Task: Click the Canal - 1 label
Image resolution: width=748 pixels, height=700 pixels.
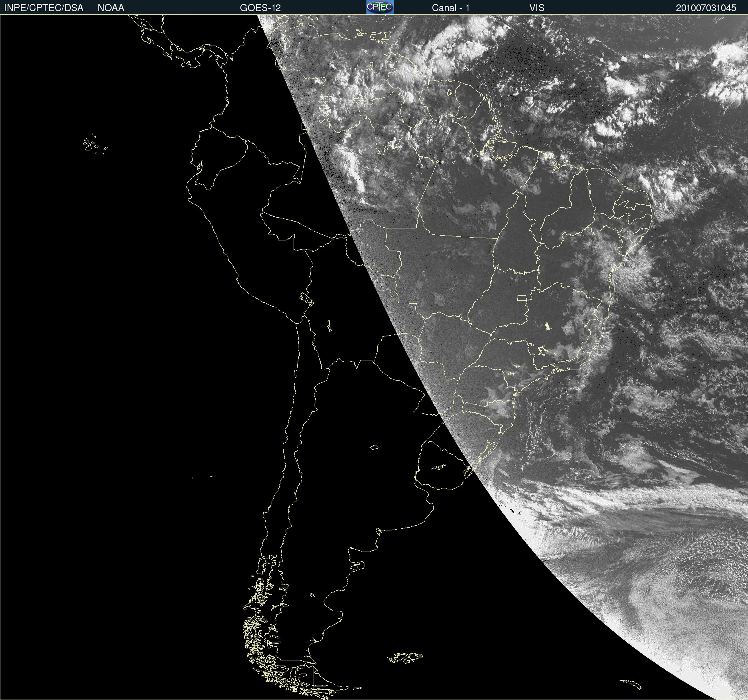Action: click(451, 8)
